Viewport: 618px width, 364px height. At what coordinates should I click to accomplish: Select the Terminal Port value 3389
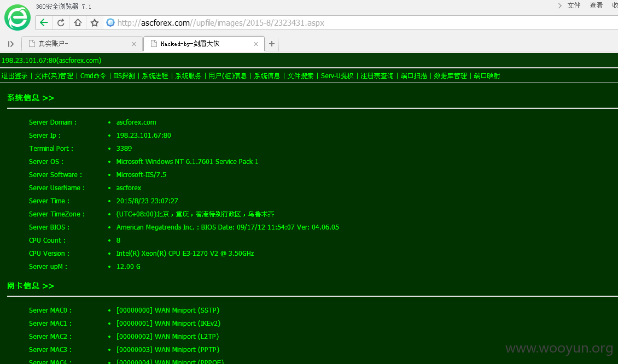click(124, 149)
